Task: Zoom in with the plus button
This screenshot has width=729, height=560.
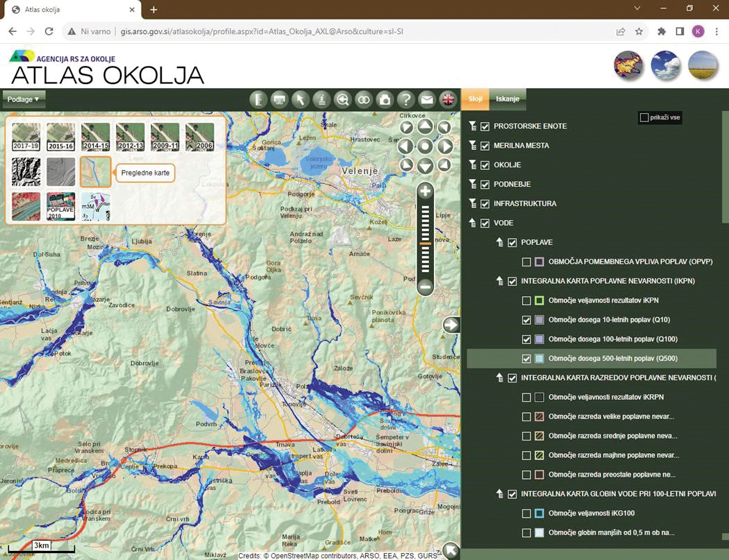Action: tap(426, 192)
